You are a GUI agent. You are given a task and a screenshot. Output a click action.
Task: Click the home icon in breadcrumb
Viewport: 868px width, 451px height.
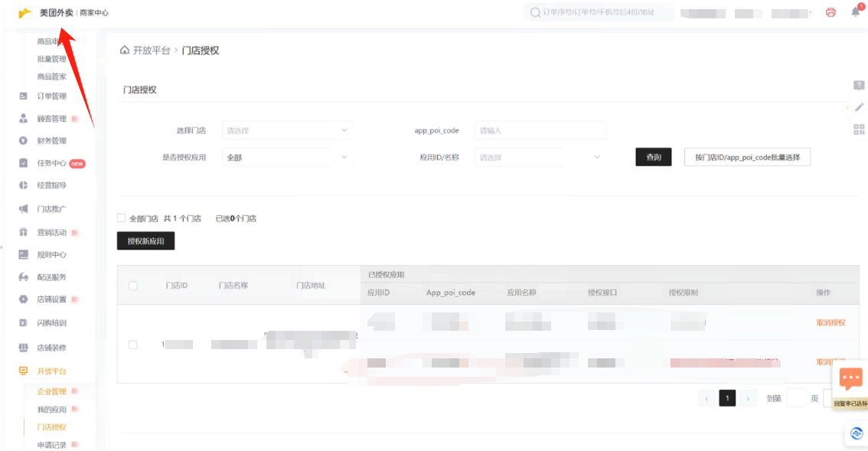(x=124, y=50)
